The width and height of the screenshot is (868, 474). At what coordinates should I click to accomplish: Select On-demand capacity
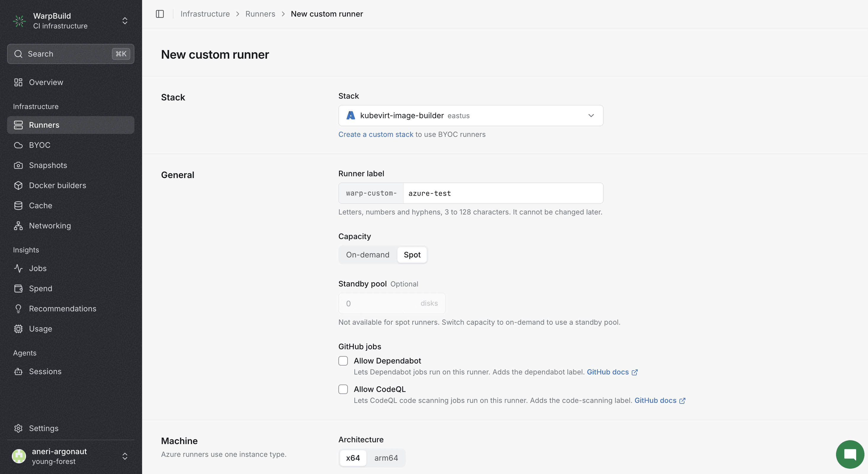368,255
